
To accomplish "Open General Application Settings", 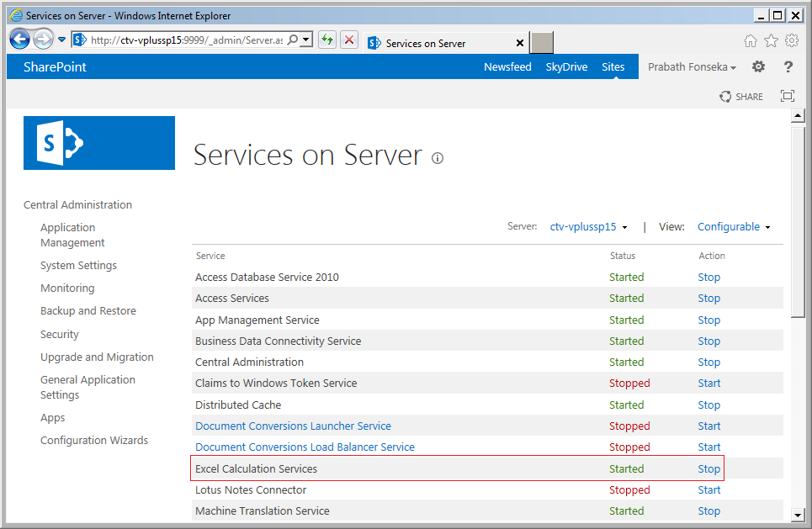I will [88, 387].
